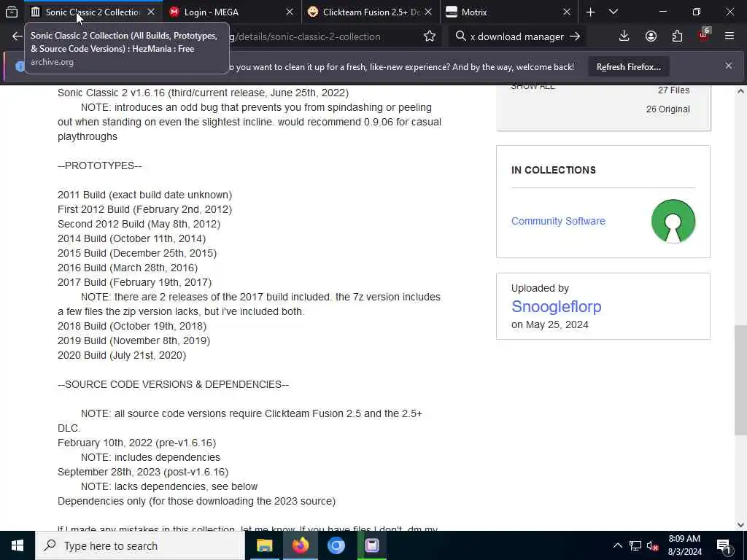Open the Community Software collection link

[558, 221]
